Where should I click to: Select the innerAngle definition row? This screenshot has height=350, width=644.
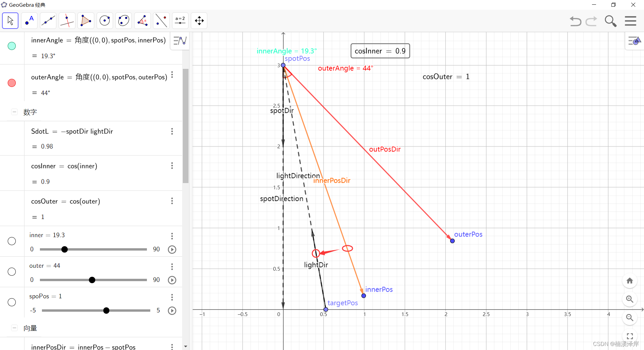[91, 48]
